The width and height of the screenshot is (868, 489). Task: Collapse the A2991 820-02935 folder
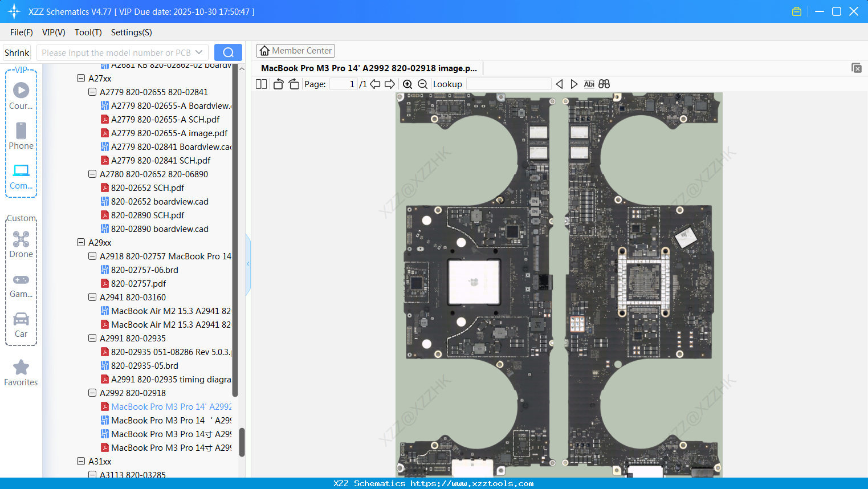tap(92, 339)
